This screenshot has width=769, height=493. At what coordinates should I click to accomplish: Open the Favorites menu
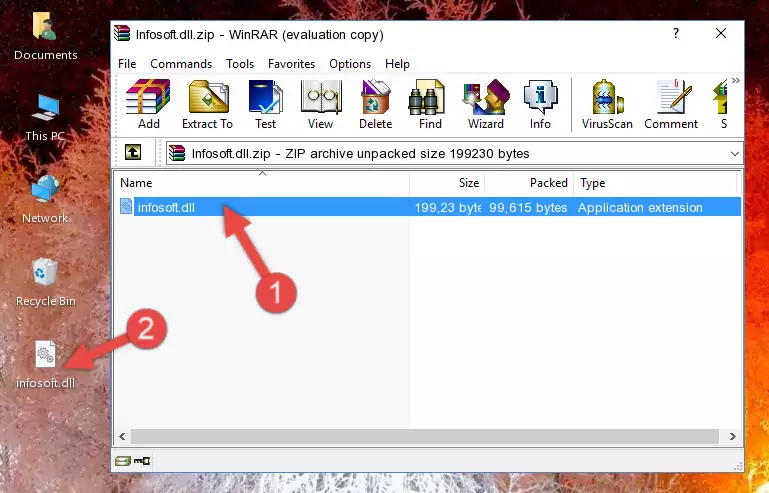pyautogui.click(x=291, y=64)
